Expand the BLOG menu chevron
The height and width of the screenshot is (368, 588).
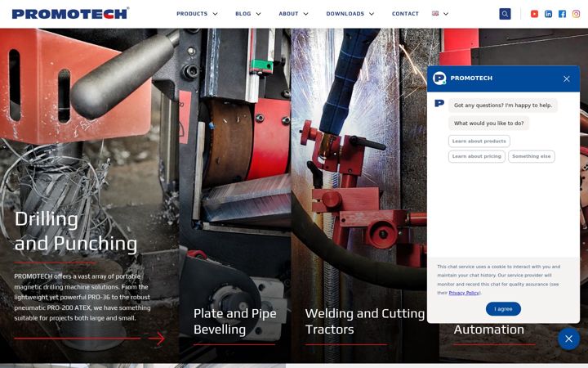(x=258, y=14)
